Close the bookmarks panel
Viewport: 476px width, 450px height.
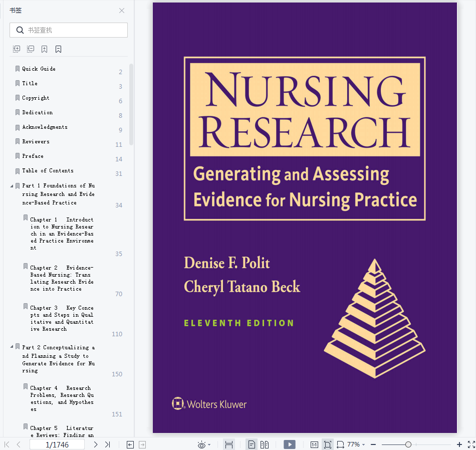pos(122,11)
